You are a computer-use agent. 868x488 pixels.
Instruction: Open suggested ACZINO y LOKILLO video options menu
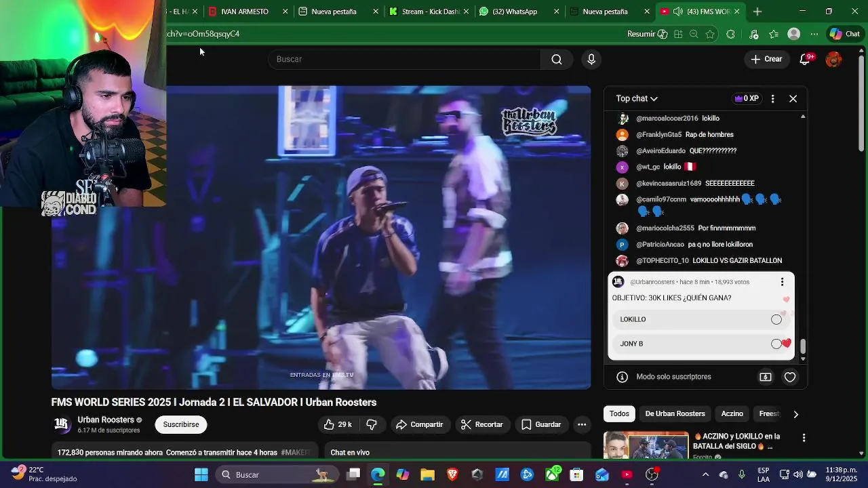point(804,439)
